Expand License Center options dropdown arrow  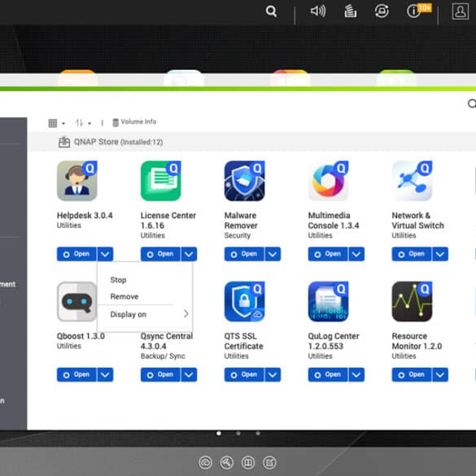[189, 254]
